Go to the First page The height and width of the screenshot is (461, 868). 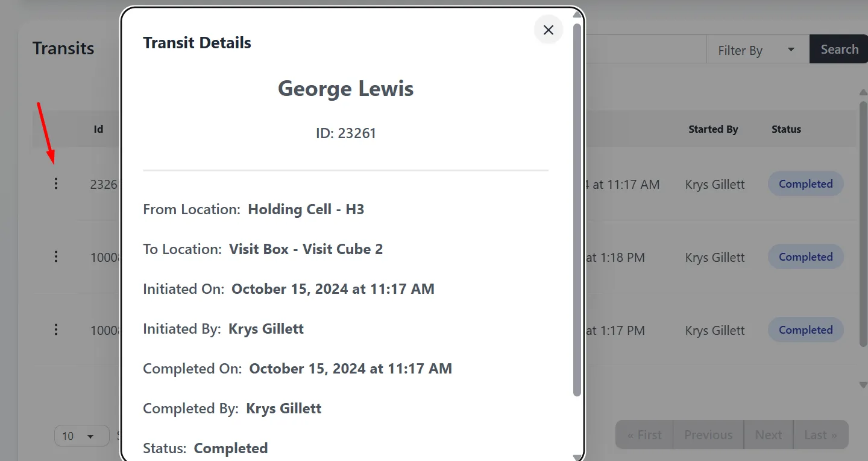click(644, 435)
